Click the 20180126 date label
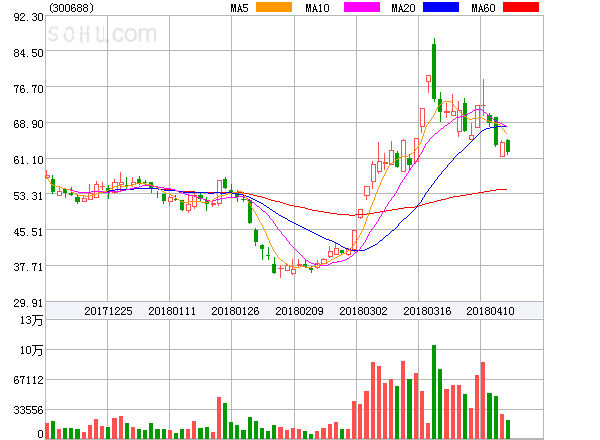 [235, 311]
